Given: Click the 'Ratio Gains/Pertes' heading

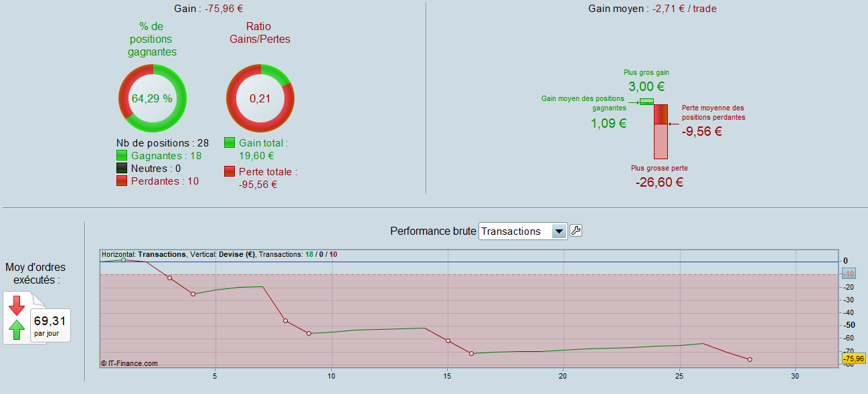Looking at the screenshot, I should [260, 33].
